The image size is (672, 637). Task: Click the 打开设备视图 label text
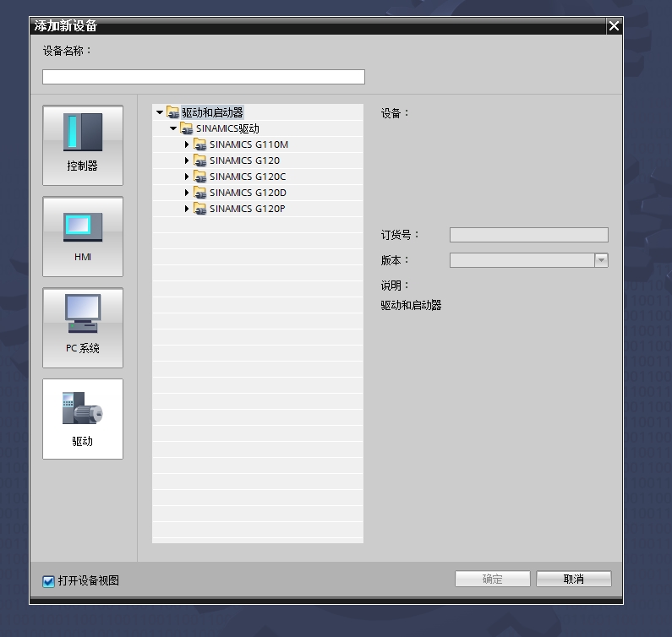89,580
